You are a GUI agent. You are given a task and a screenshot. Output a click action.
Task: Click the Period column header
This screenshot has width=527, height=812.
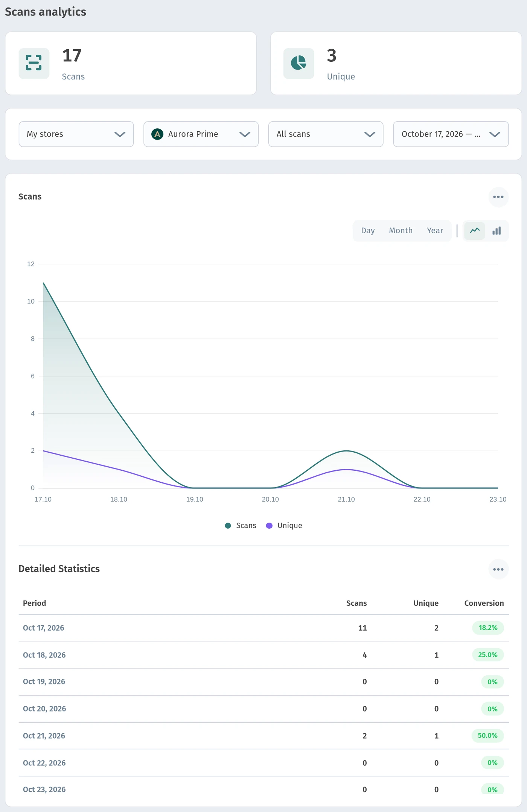click(x=34, y=603)
